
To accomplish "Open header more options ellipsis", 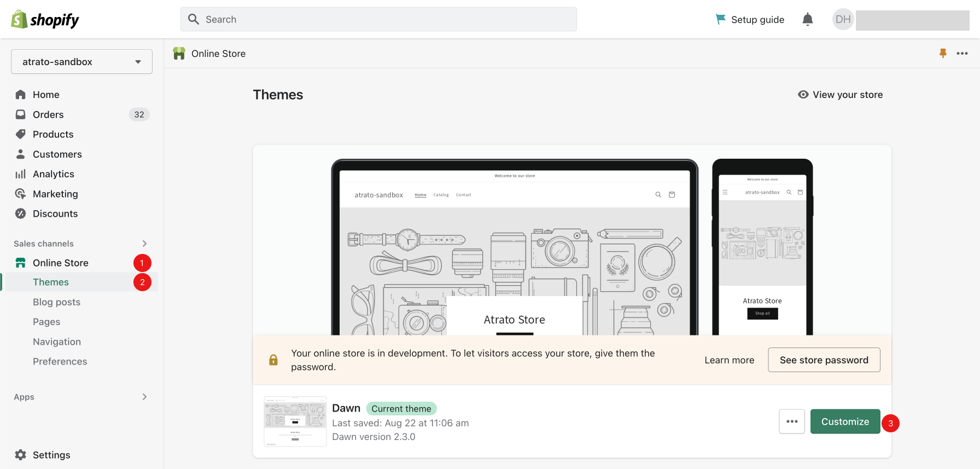I will pyautogui.click(x=962, y=53).
